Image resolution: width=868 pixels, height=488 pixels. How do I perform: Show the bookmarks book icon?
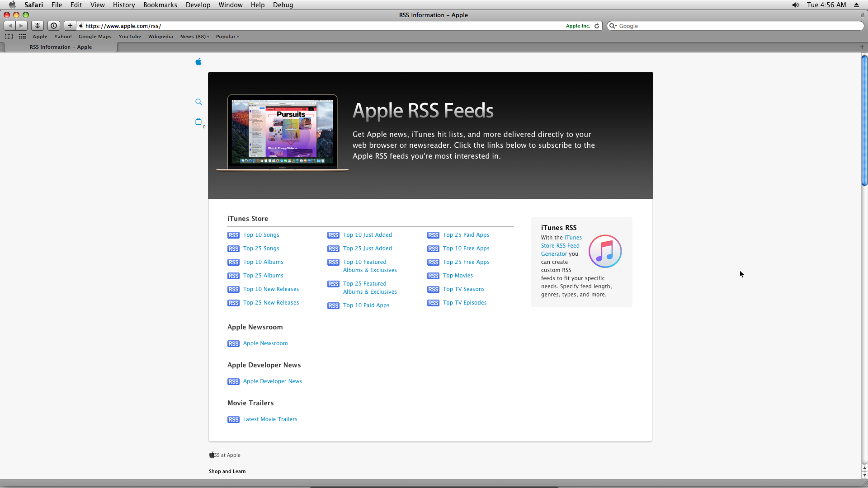point(9,37)
